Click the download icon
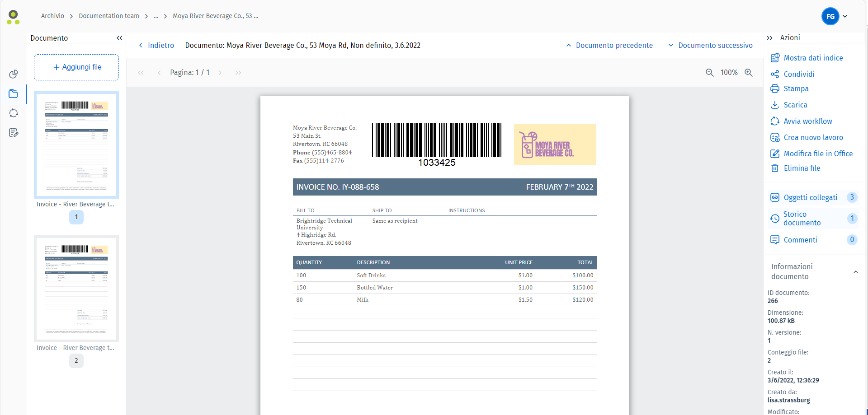Screen dimensions: 868x415 775,105
